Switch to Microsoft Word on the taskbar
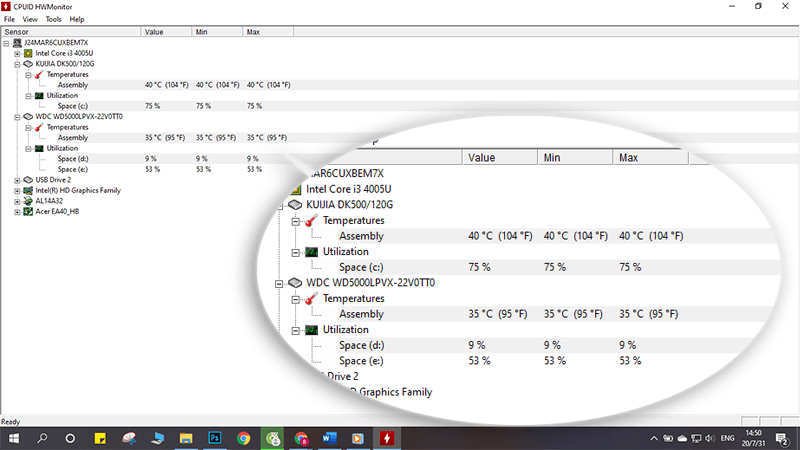The height and width of the screenshot is (450, 800). tap(330, 438)
